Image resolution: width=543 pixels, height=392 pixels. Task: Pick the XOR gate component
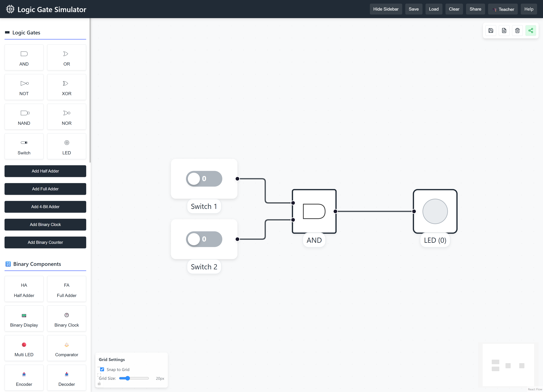pyautogui.click(x=67, y=87)
